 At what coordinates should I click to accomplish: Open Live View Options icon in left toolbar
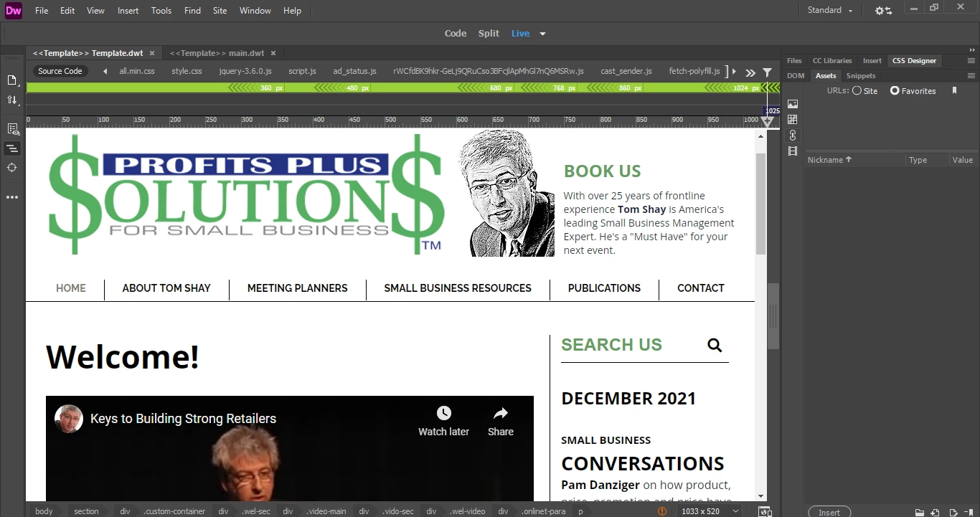(12, 129)
